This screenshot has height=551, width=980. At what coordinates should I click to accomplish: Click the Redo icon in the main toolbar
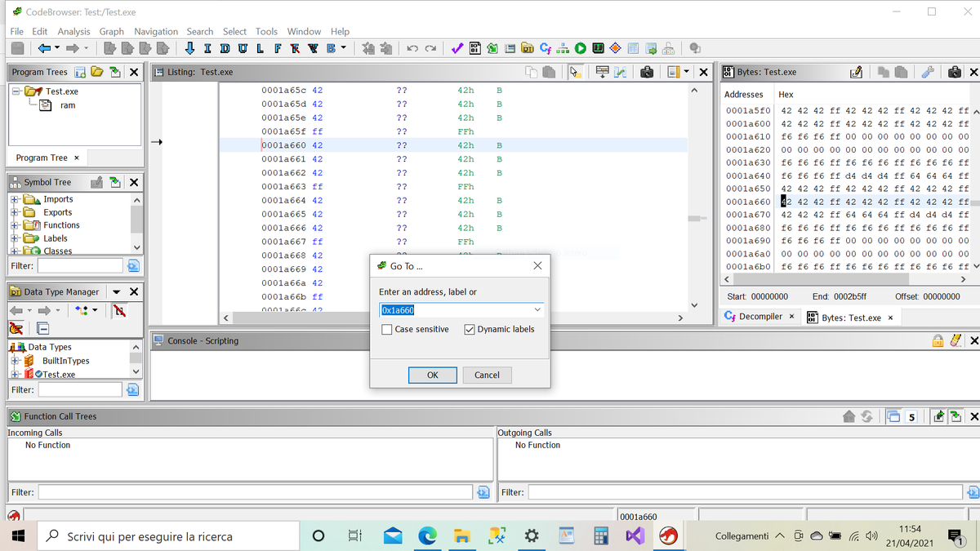point(431,48)
